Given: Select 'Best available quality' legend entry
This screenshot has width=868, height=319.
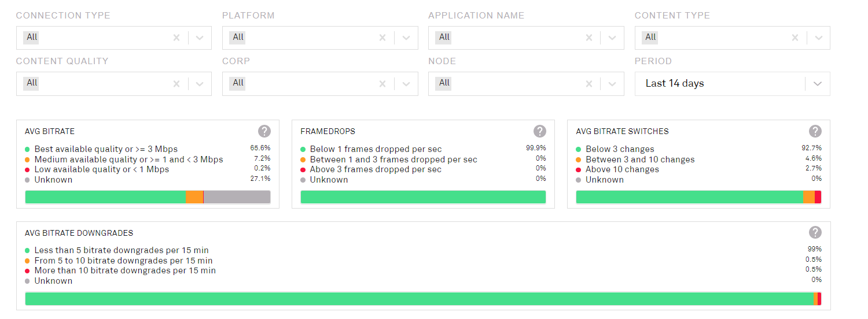Looking at the screenshot, I should point(106,149).
